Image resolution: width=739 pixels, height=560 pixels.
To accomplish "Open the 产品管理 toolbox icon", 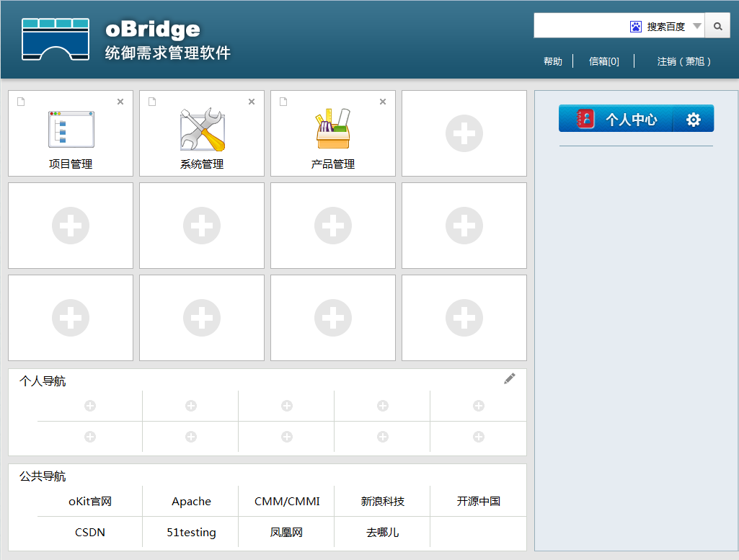I will coord(333,128).
